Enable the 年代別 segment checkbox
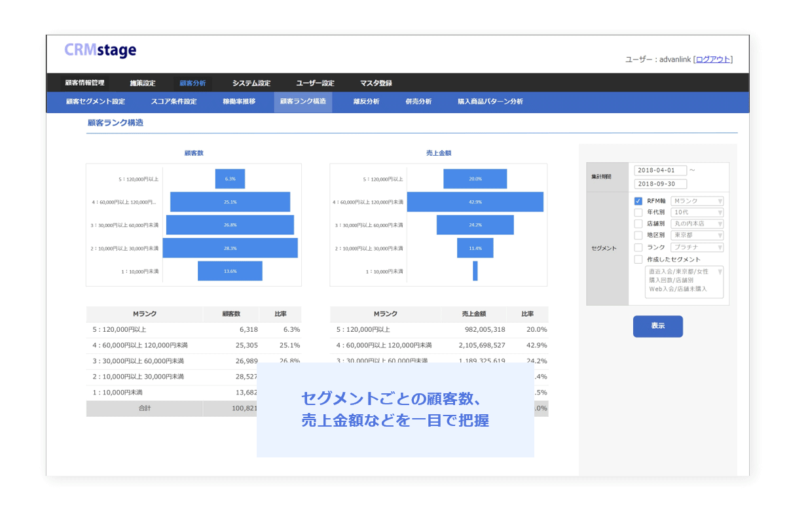 [x=638, y=212]
